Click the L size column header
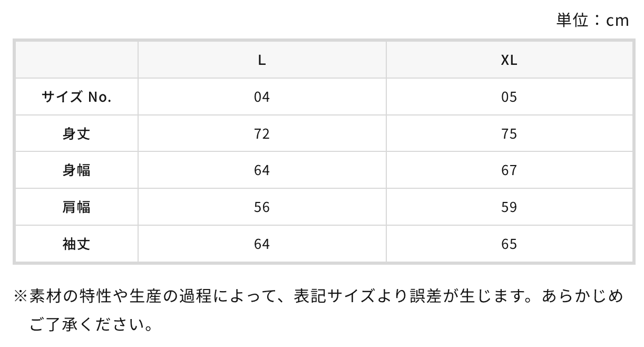 tap(262, 60)
